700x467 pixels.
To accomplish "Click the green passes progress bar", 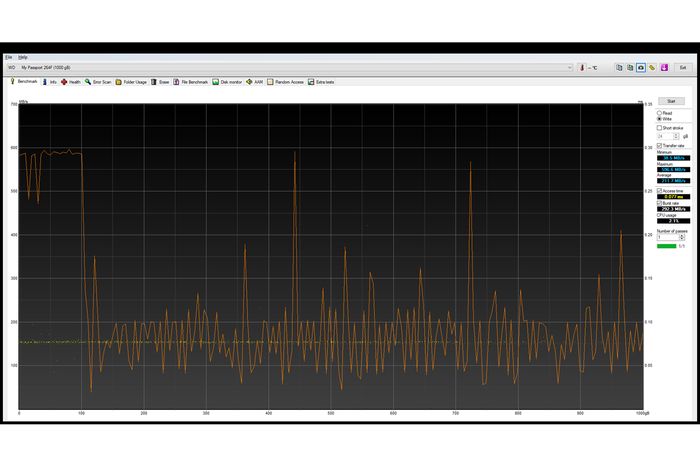I will 667,246.
